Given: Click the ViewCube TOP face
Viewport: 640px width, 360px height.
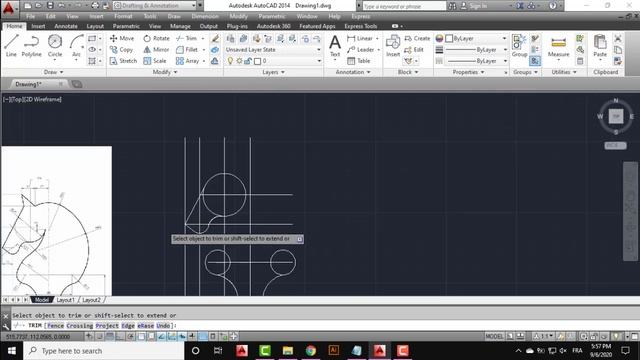Looking at the screenshot, I should click(x=616, y=116).
